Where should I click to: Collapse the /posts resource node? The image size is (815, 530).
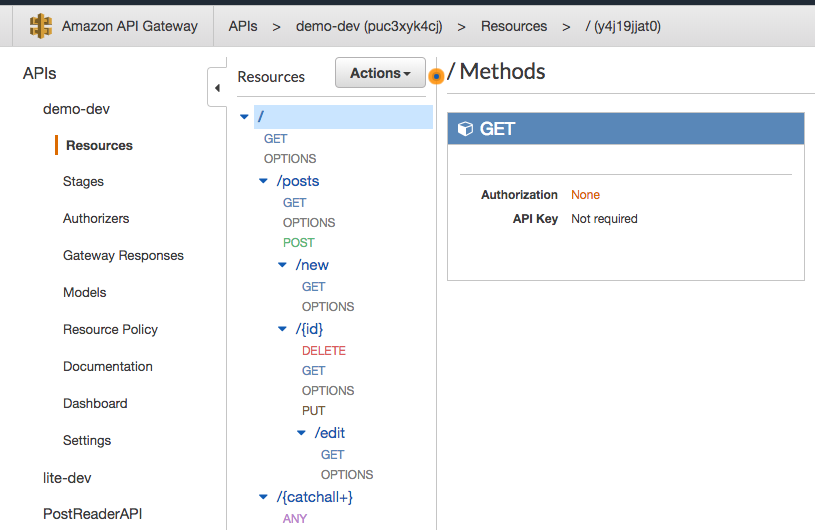point(264,181)
